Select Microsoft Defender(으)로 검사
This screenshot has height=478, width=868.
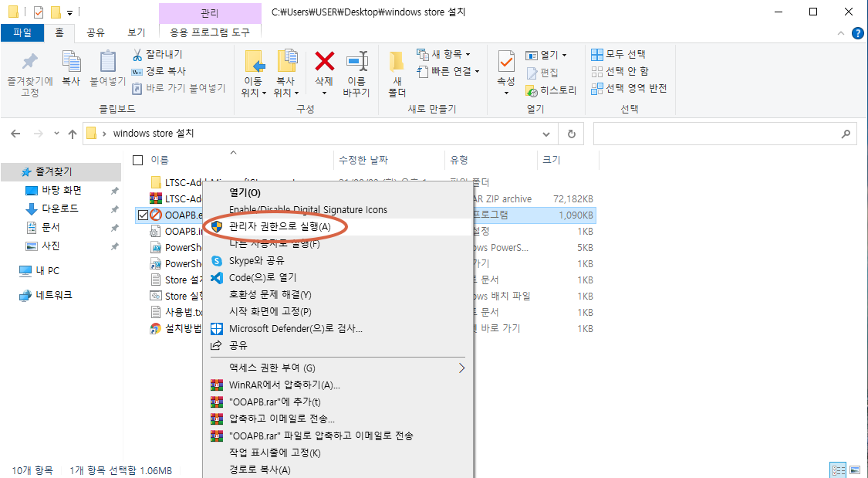point(296,329)
